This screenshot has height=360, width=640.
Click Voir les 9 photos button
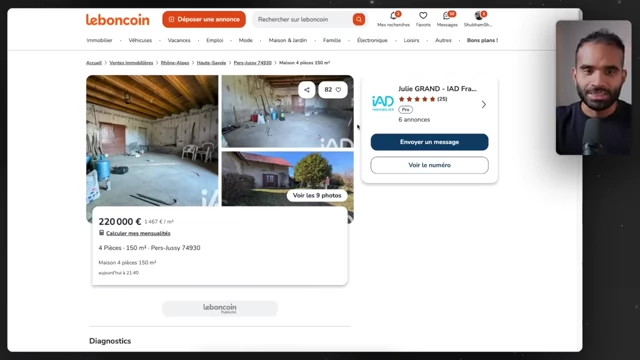click(317, 196)
